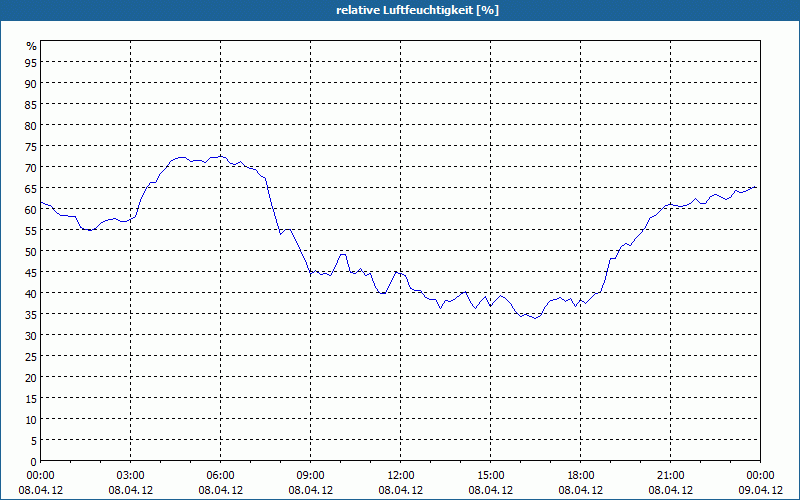Click the 00:00 time label above 09.04.12

760,476
